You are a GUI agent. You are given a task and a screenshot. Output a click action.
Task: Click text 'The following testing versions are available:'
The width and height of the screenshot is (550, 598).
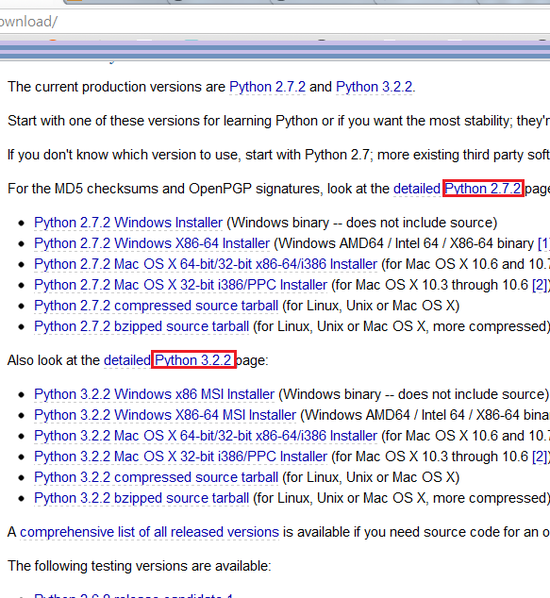139,566
